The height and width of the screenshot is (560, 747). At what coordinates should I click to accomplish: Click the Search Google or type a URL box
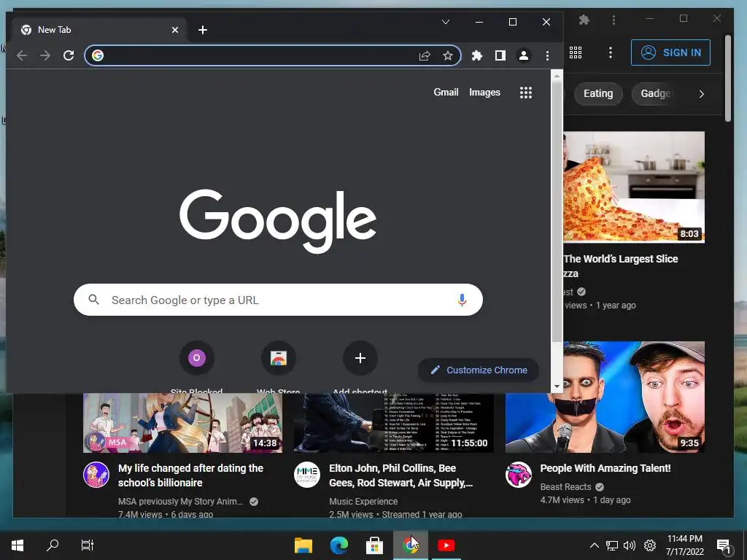pos(278,300)
